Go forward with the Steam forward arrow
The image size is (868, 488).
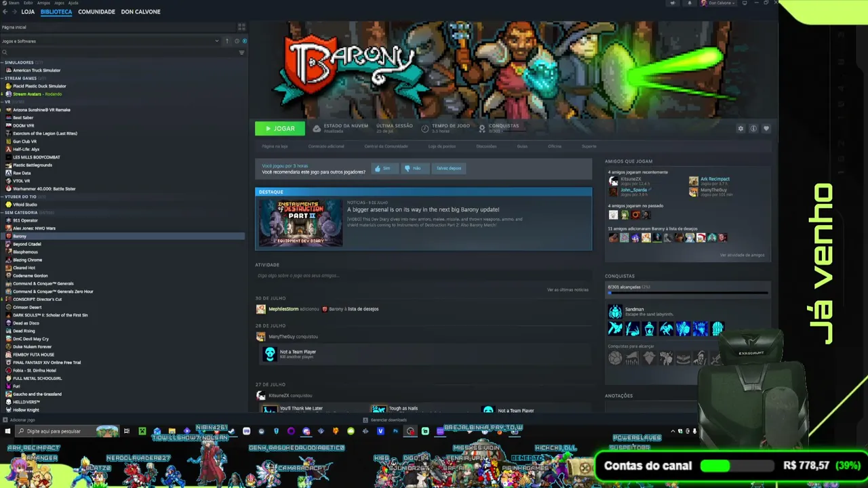(14, 12)
